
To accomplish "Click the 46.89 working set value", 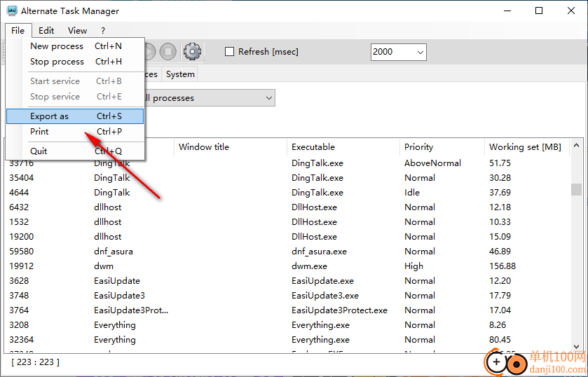I will [500, 252].
